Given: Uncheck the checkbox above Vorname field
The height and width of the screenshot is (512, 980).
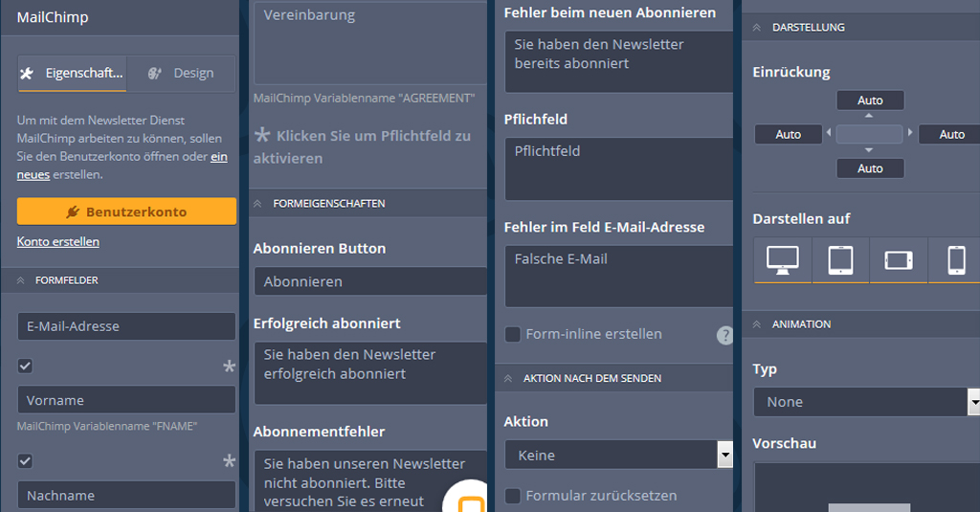Looking at the screenshot, I should tap(25, 366).
